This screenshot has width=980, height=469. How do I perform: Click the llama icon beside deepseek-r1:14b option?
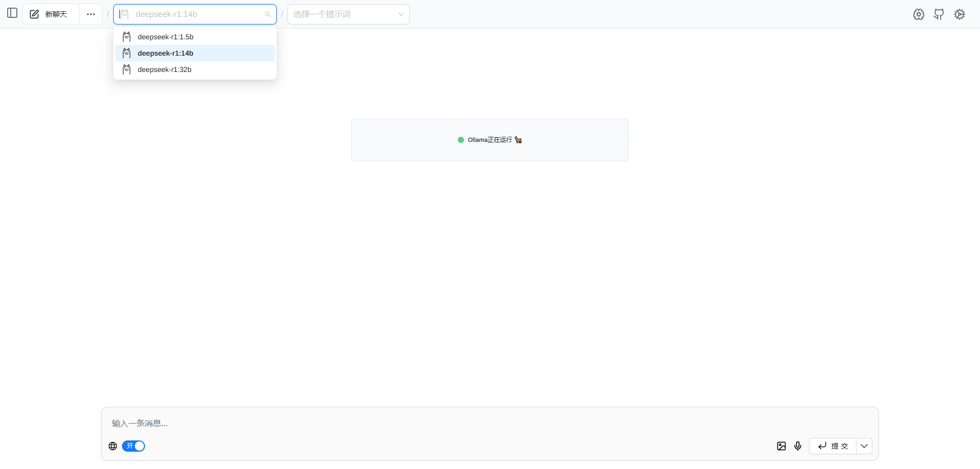tap(127, 53)
